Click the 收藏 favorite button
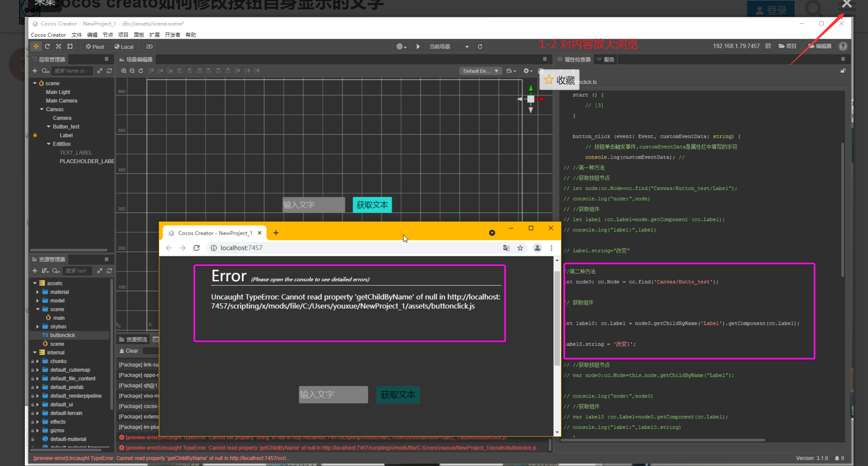 click(x=559, y=80)
